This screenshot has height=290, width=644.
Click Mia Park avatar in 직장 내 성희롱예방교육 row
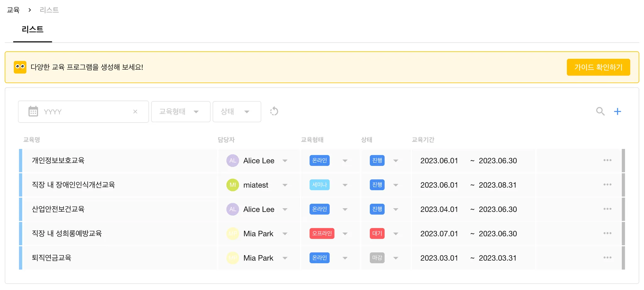tap(233, 234)
